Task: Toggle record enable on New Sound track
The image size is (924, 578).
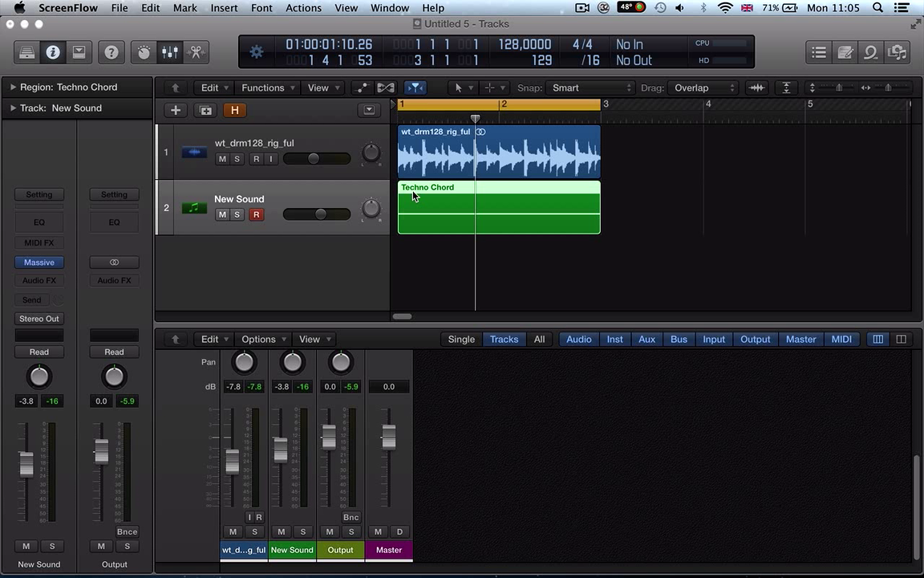Action: (x=256, y=214)
